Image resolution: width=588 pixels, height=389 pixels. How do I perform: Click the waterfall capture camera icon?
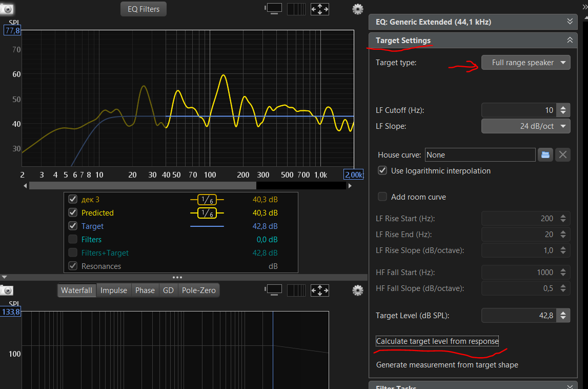tap(6, 290)
